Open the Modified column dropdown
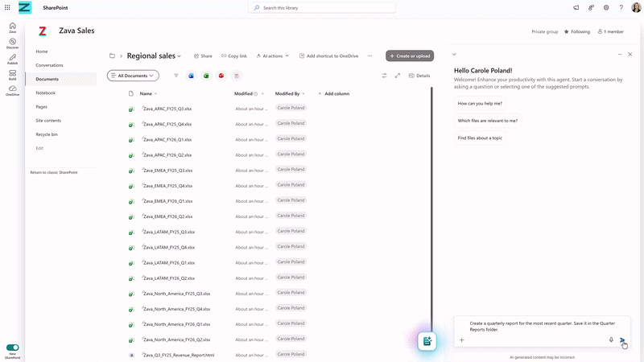 tap(262, 93)
